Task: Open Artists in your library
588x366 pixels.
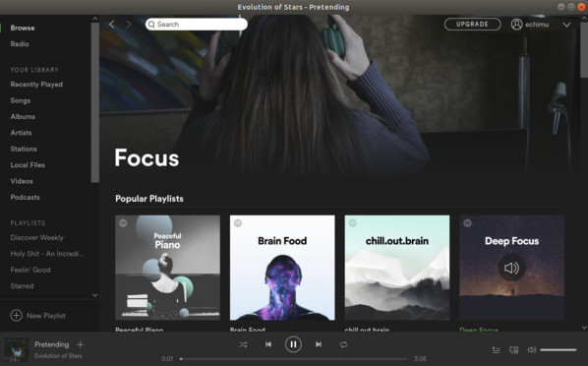Action: (21, 133)
